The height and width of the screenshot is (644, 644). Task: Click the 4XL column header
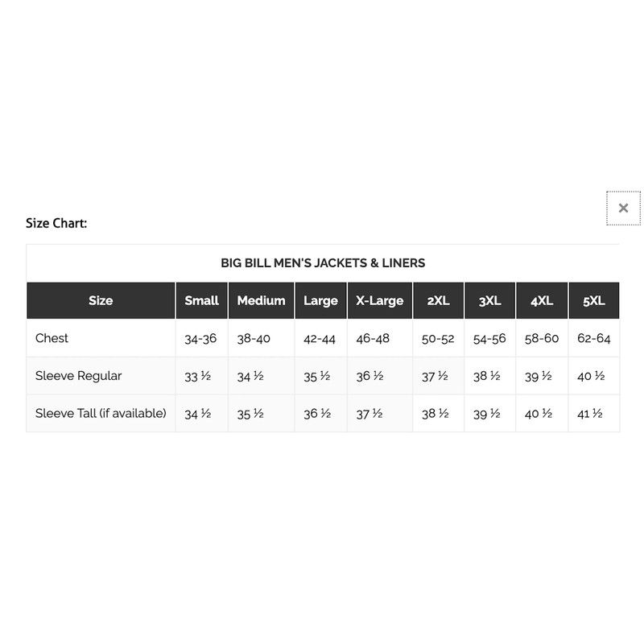pos(541,300)
